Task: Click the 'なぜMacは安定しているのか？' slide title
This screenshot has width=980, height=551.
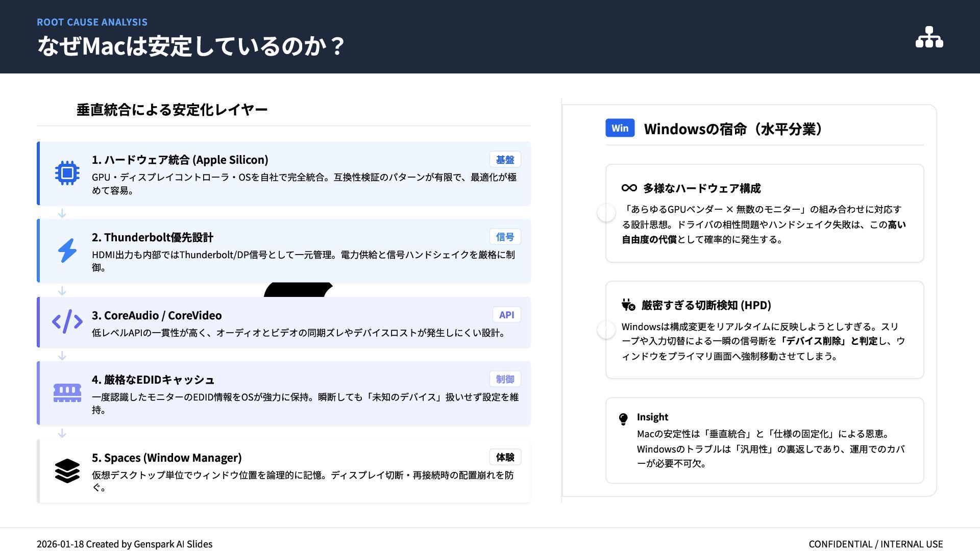Action: (x=191, y=46)
